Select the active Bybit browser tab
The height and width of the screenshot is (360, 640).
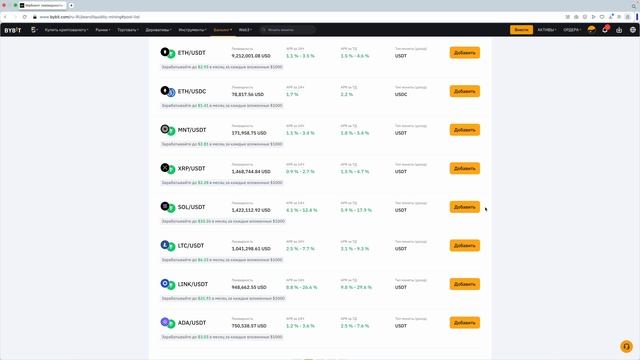click(42, 5)
